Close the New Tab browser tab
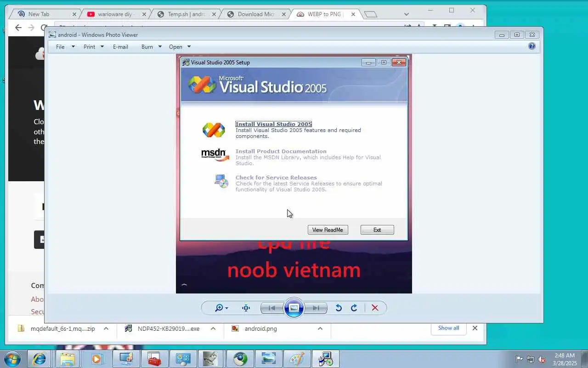The width and height of the screenshot is (588, 368). tap(74, 14)
